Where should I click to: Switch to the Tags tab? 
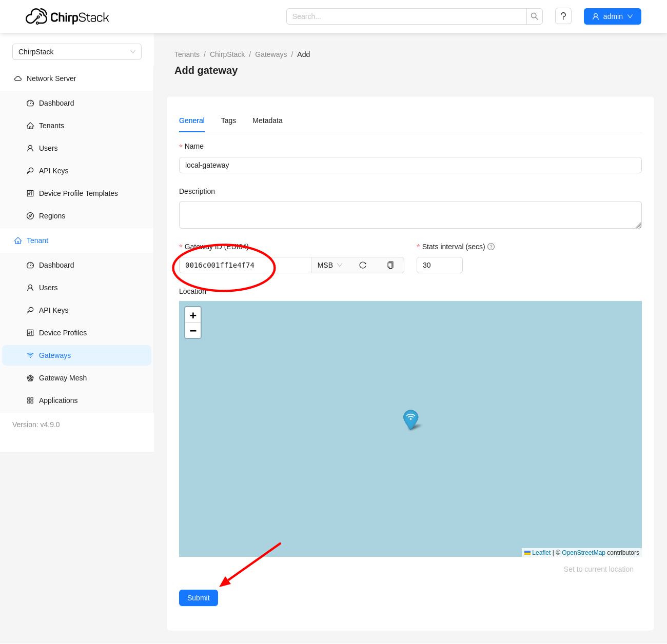228,120
